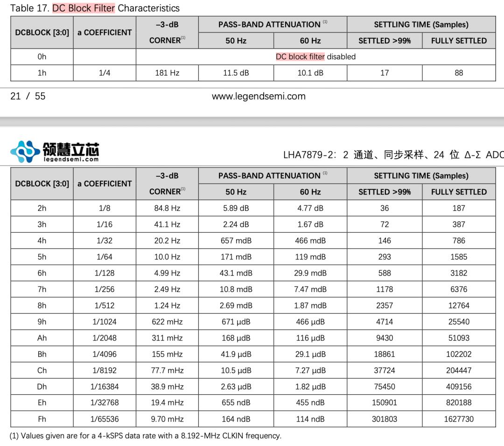Screen dimensions: 504x446
Task: Click the '1/256' coefficient cell
Action: (x=105, y=289)
